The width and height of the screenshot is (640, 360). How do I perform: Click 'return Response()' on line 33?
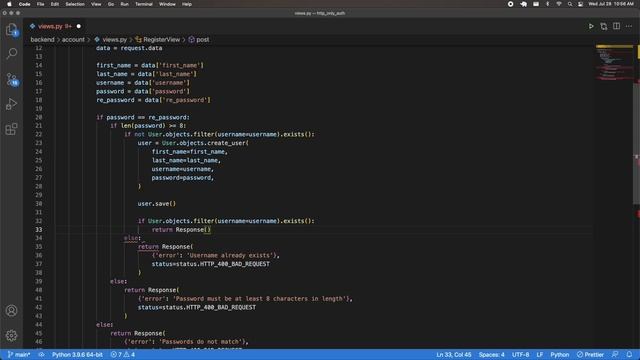(x=181, y=229)
